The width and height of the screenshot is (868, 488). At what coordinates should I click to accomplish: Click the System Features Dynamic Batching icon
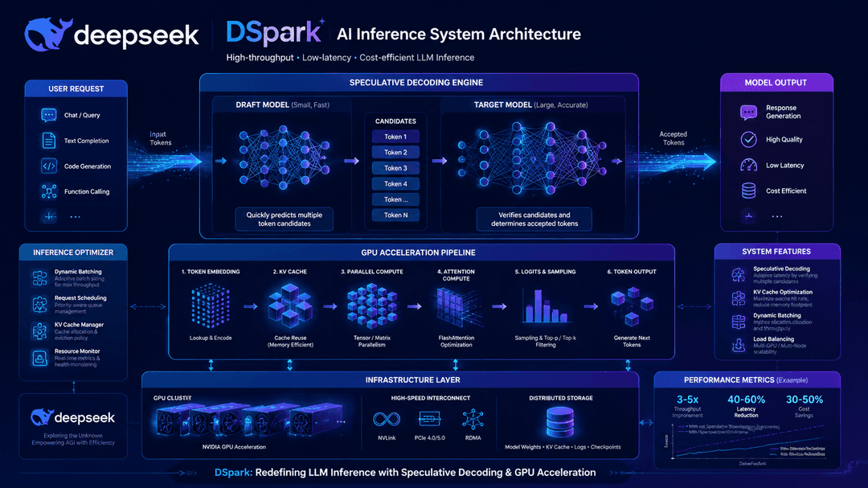point(739,322)
